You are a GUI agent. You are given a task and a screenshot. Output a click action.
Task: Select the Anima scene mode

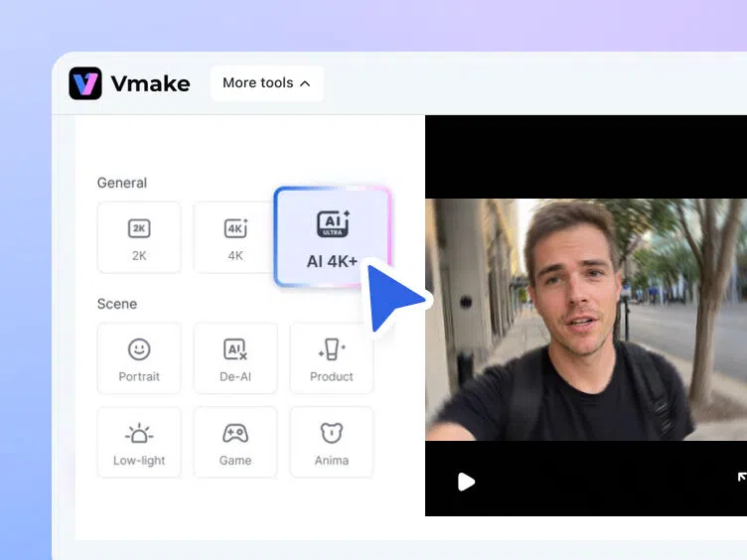point(332,443)
